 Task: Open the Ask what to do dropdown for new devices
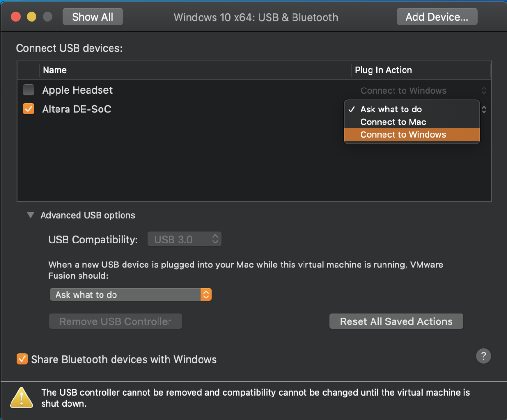tap(130, 295)
